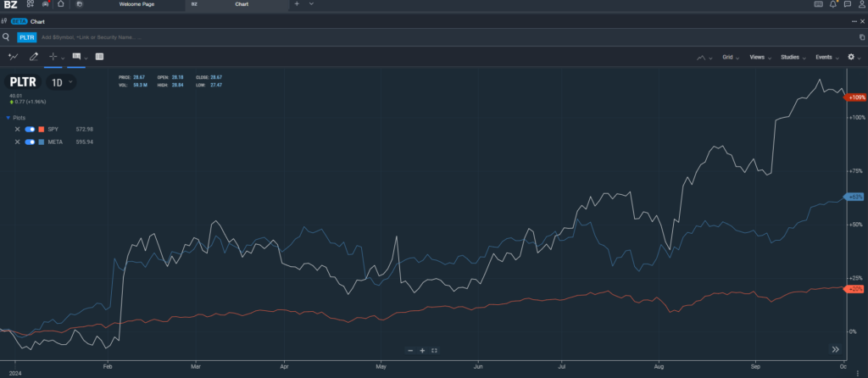The image size is (868, 378).
Task: Click the pencil drawing tool icon
Action: coord(34,57)
